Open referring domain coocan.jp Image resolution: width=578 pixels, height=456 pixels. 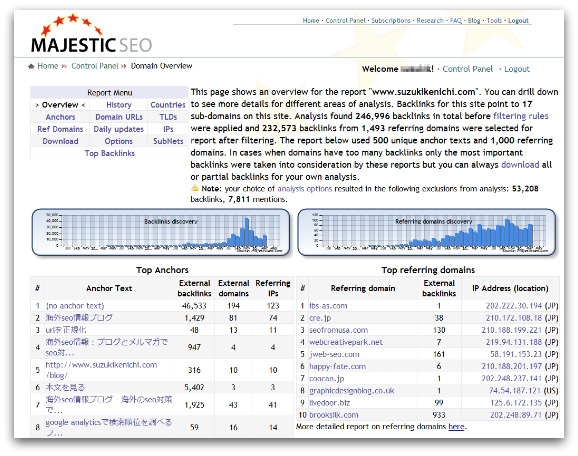(327, 379)
